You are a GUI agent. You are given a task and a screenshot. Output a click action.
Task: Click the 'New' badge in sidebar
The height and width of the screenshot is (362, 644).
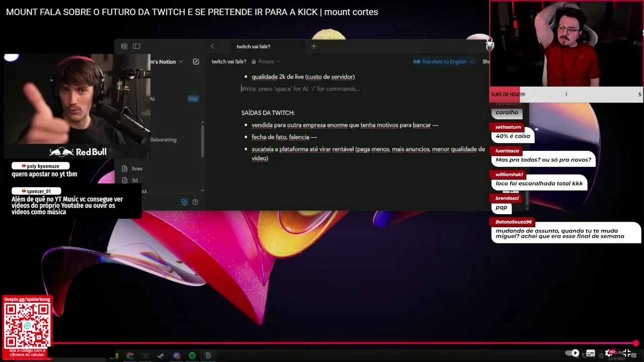[x=193, y=99]
